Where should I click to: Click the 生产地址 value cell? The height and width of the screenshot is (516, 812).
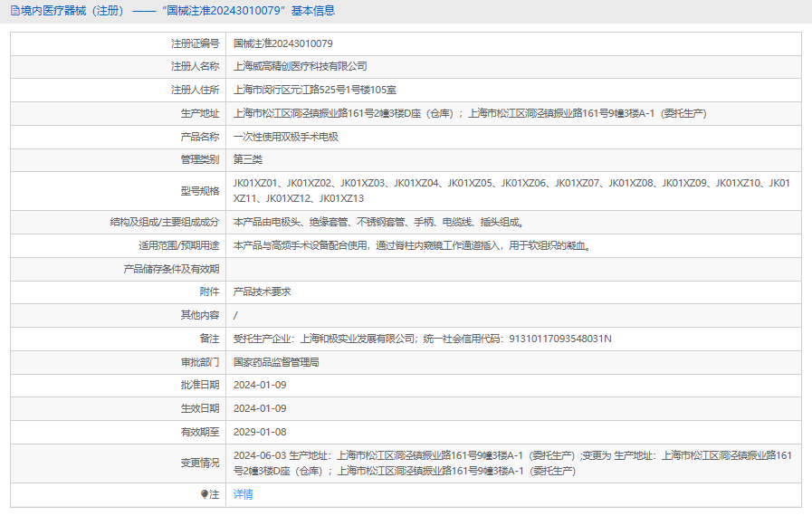tap(469, 113)
